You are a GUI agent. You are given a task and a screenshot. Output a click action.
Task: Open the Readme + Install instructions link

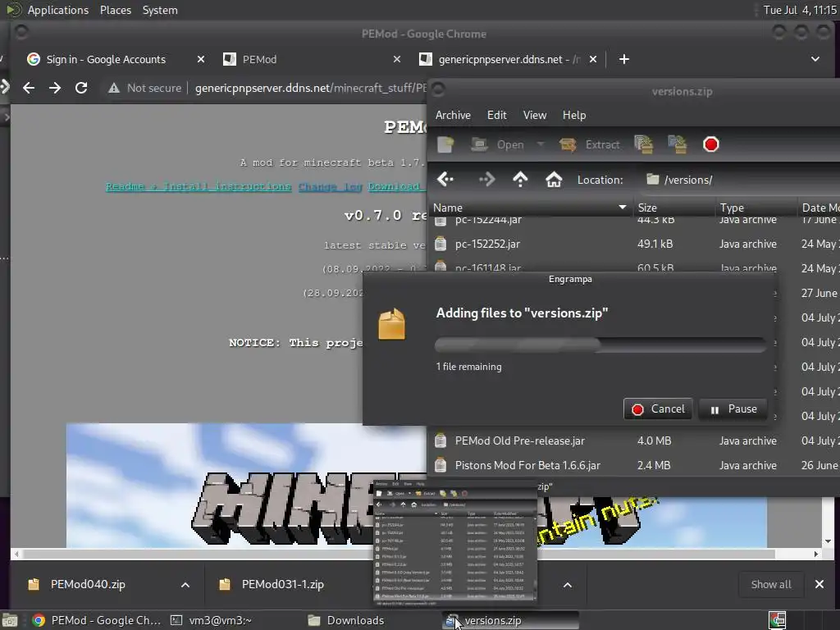click(199, 186)
